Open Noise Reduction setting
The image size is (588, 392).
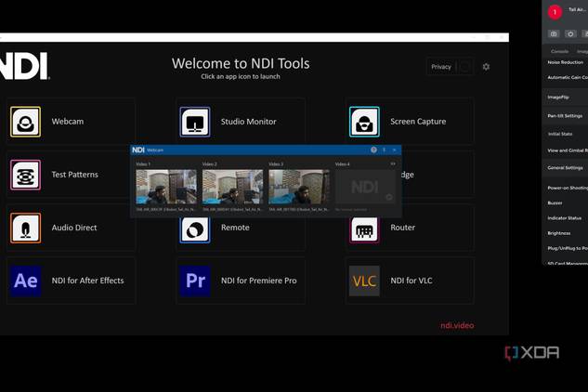coord(565,62)
